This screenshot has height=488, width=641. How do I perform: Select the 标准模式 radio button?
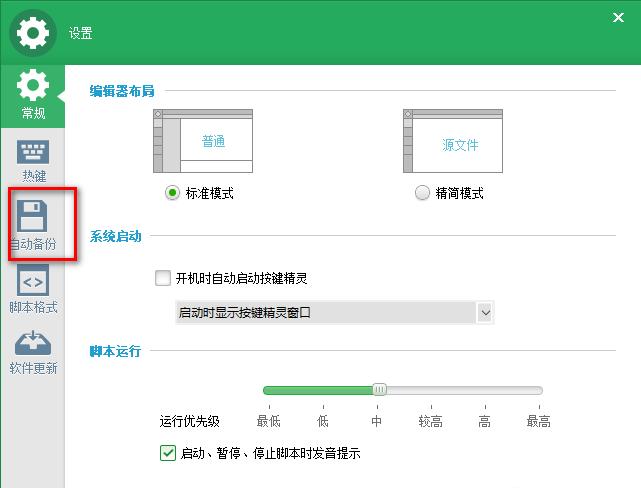(172, 193)
